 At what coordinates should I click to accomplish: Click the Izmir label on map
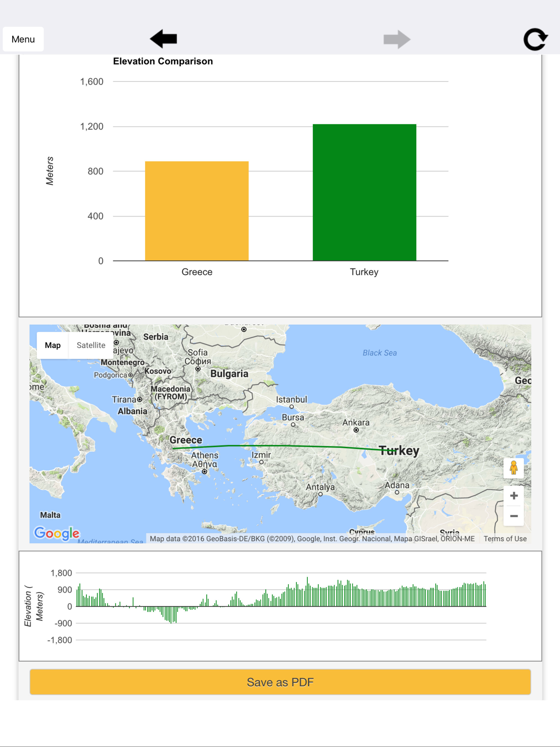[x=261, y=455]
